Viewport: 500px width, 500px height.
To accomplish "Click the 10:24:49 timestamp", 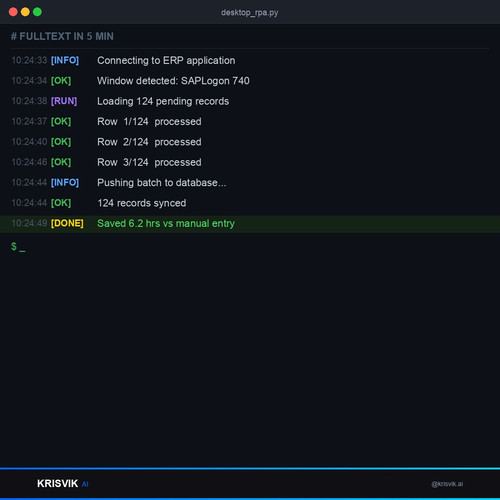I will (x=29, y=223).
